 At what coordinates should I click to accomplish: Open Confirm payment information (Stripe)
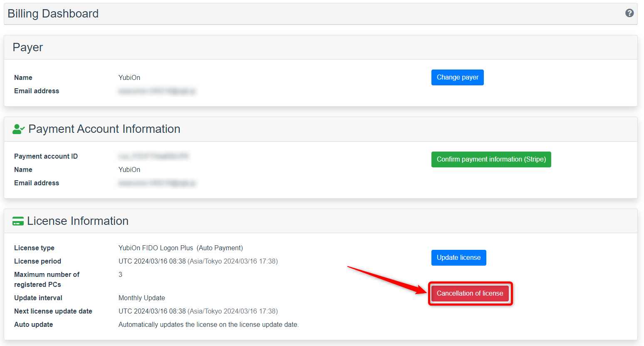(491, 159)
